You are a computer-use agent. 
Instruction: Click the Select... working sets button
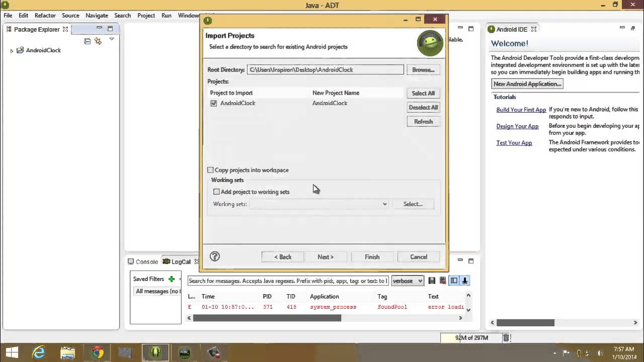413,204
